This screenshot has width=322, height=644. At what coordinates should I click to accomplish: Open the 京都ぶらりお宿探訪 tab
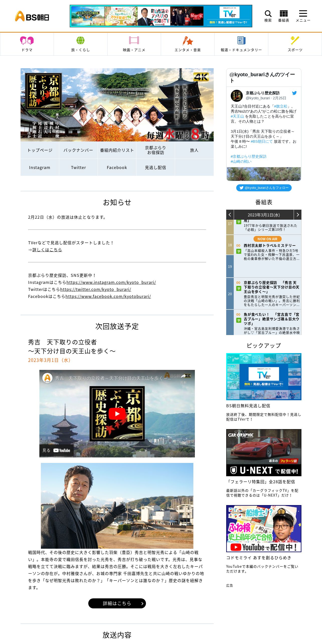click(155, 150)
